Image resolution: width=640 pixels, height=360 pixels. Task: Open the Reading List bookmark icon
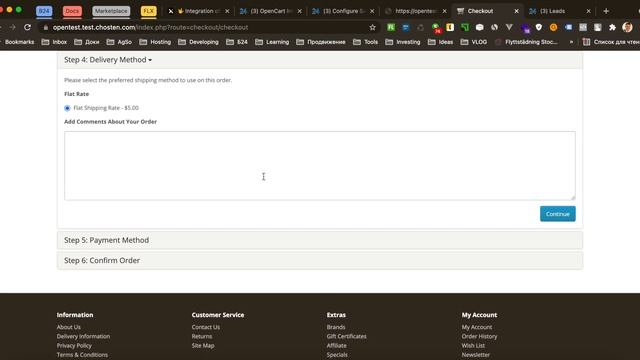[x=587, y=42]
